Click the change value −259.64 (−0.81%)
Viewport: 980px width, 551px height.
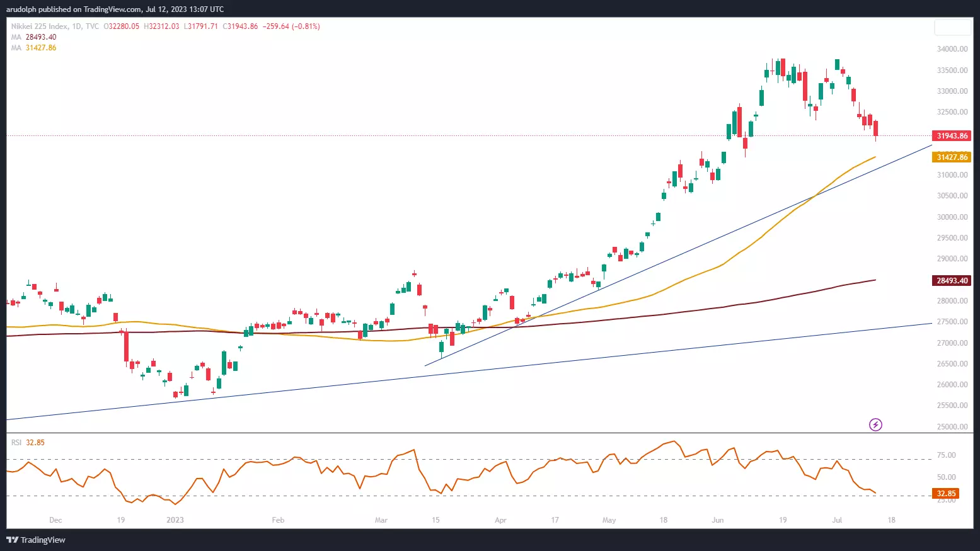point(291,26)
